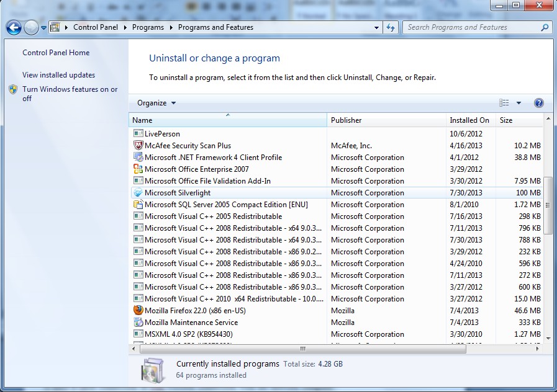Select Microsoft Silverlight program name
Image resolution: width=557 pixels, height=392 pixels.
178,193
